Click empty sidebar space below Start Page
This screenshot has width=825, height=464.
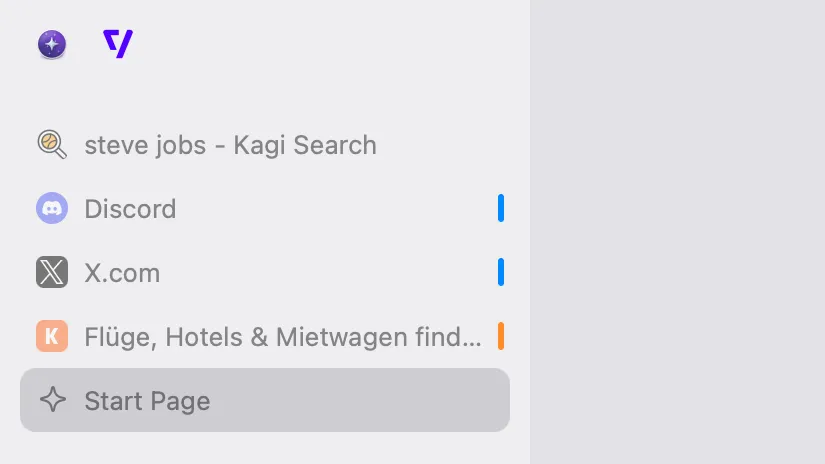pos(265,448)
